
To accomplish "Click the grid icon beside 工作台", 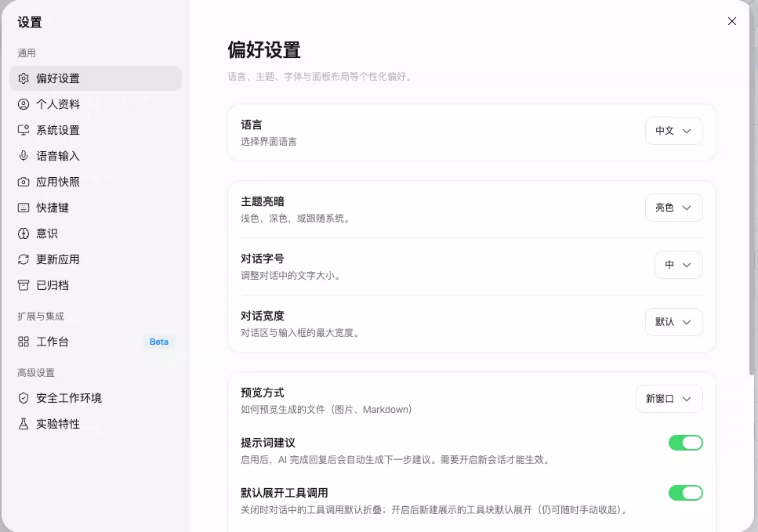I will 24,342.
